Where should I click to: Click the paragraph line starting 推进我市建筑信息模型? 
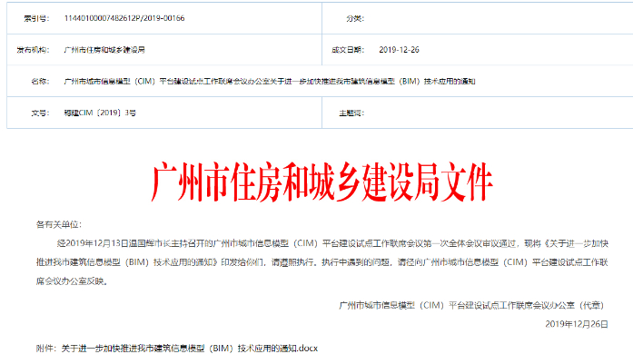click(x=321, y=262)
